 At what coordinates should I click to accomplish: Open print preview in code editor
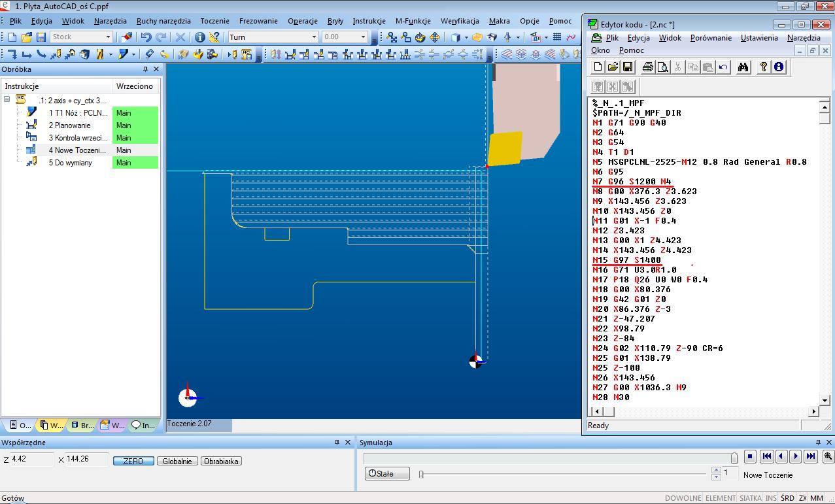click(x=662, y=67)
